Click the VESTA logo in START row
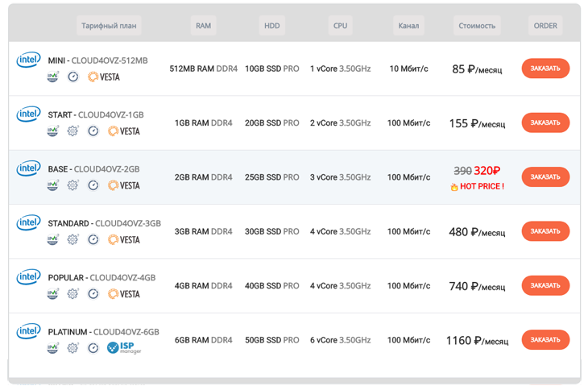 [x=124, y=131]
